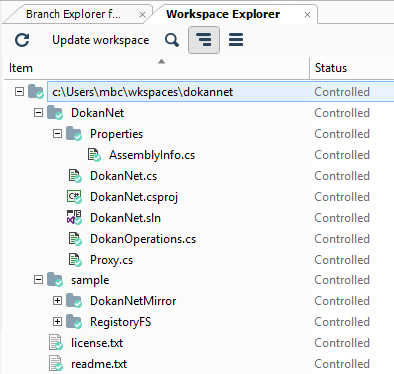Click the Visual Studio solution icon of DokanNet.sln

coord(74,218)
